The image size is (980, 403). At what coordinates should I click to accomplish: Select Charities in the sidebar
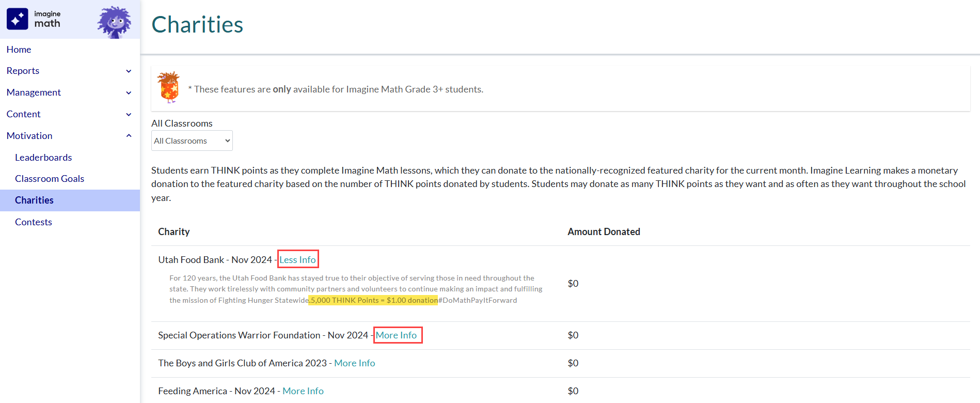point(70,200)
